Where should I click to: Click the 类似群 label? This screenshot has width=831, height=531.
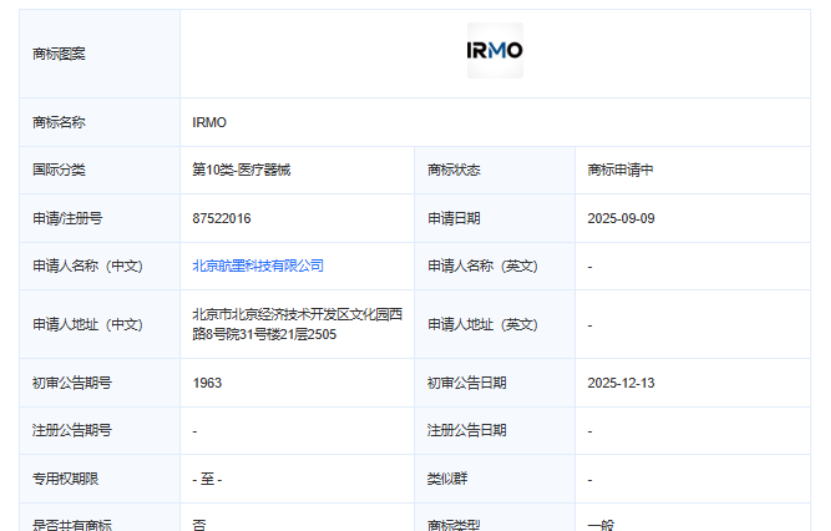447,479
